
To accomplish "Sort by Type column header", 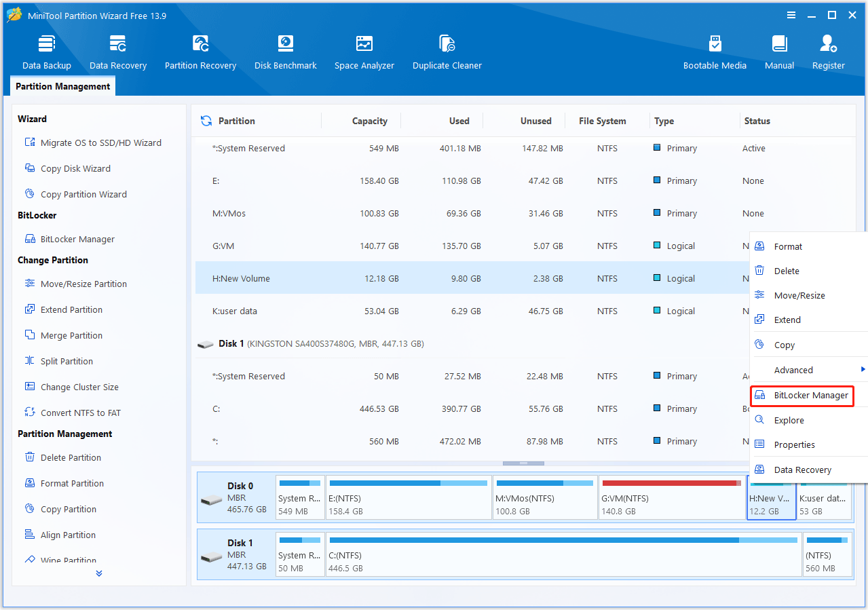I will pos(664,121).
